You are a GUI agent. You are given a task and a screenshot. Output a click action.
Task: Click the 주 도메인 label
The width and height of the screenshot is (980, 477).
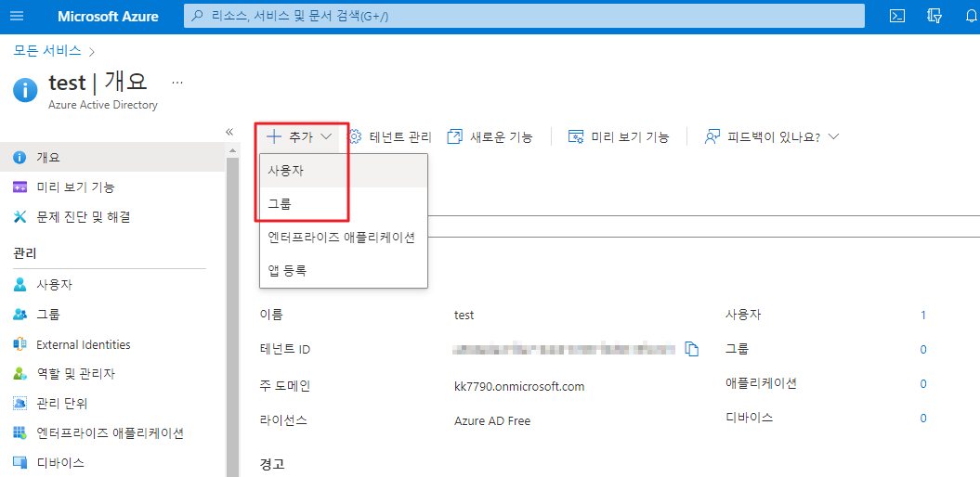click(x=285, y=386)
